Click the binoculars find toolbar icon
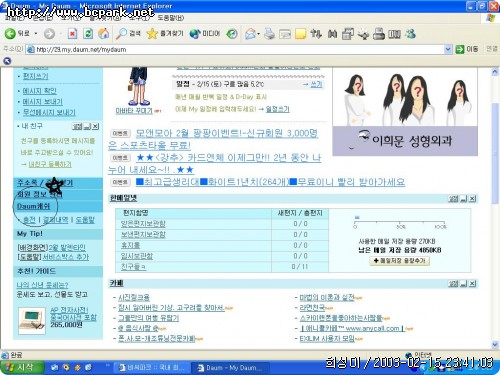Screen dimensions: 500x375 pyautogui.click(x=332, y=34)
